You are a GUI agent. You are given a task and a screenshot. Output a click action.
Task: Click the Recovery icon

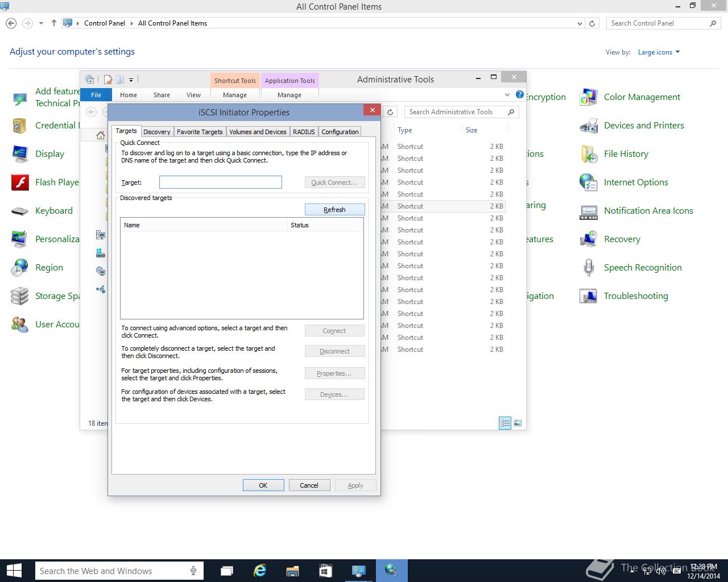coord(588,239)
